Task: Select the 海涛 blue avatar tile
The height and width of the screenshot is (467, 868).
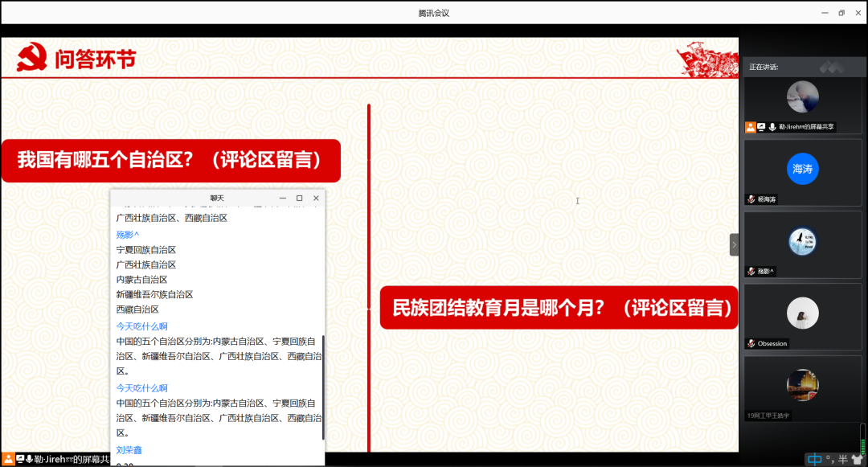Action: [802, 169]
